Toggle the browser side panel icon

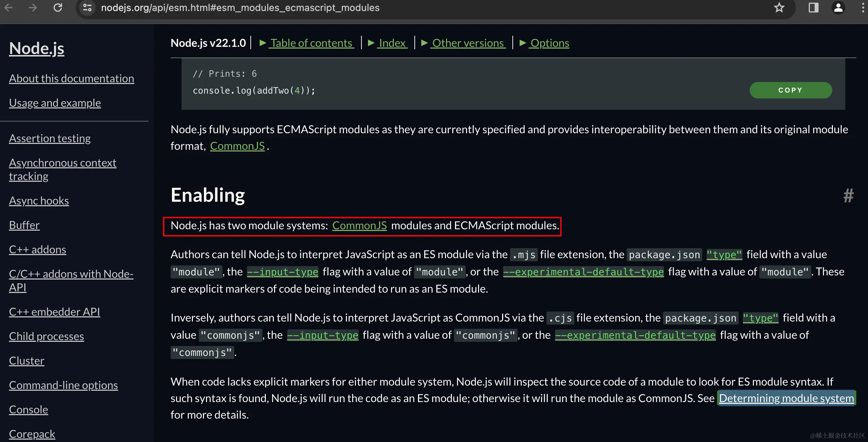click(x=813, y=8)
